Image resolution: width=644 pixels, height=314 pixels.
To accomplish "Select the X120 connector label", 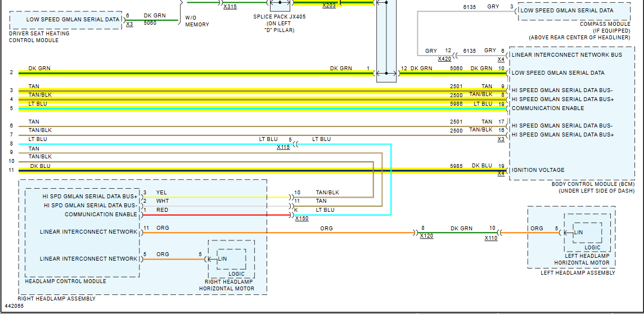I will (426, 236).
